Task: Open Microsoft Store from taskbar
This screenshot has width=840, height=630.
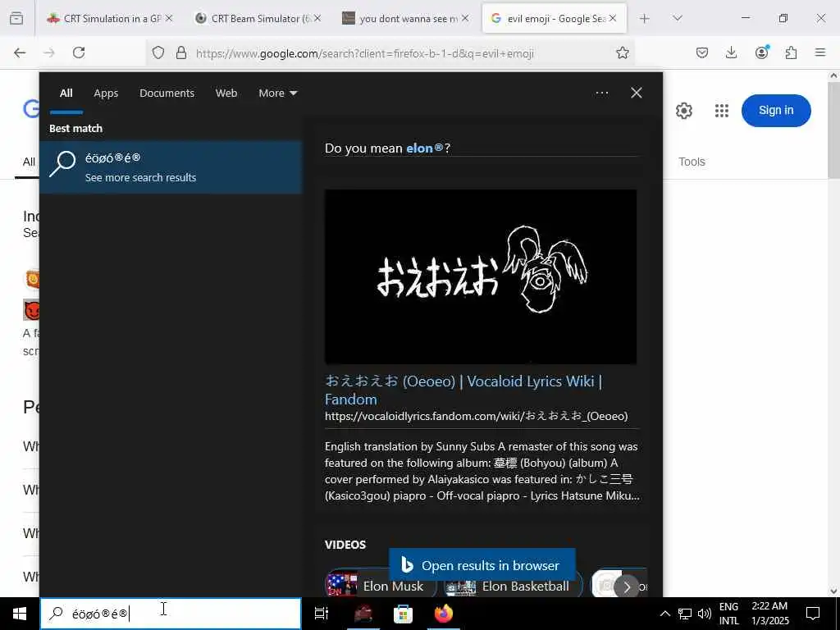Action: point(403,614)
